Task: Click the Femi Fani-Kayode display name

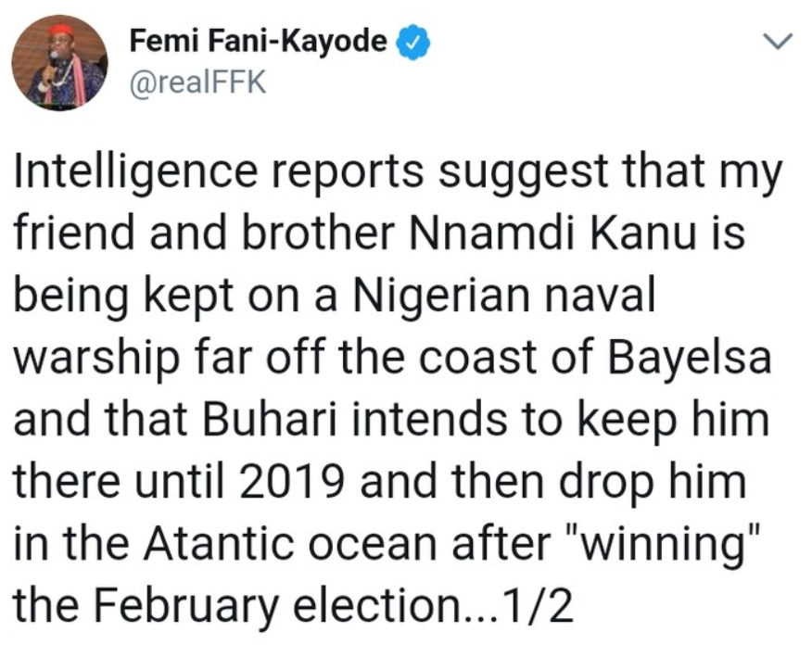Action: tap(258, 41)
